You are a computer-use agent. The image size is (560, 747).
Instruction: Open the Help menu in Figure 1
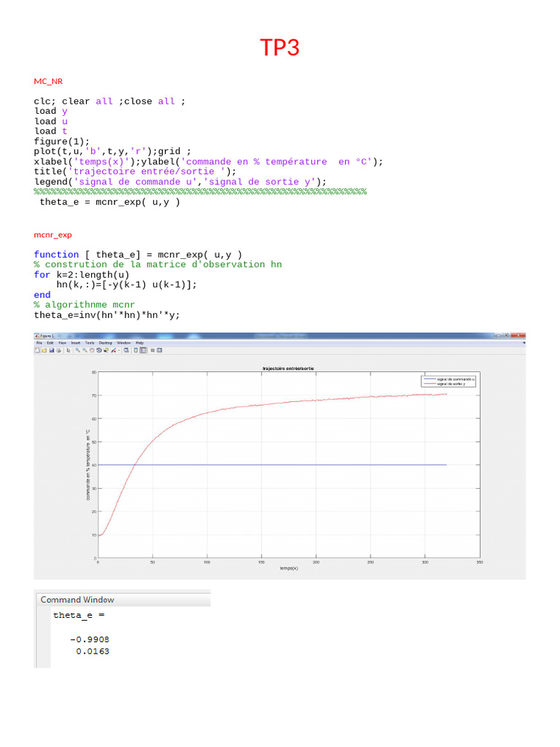139,343
